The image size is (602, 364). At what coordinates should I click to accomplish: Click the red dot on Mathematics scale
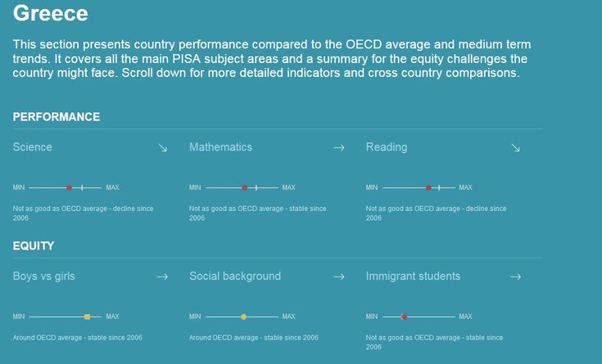[245, 187]
